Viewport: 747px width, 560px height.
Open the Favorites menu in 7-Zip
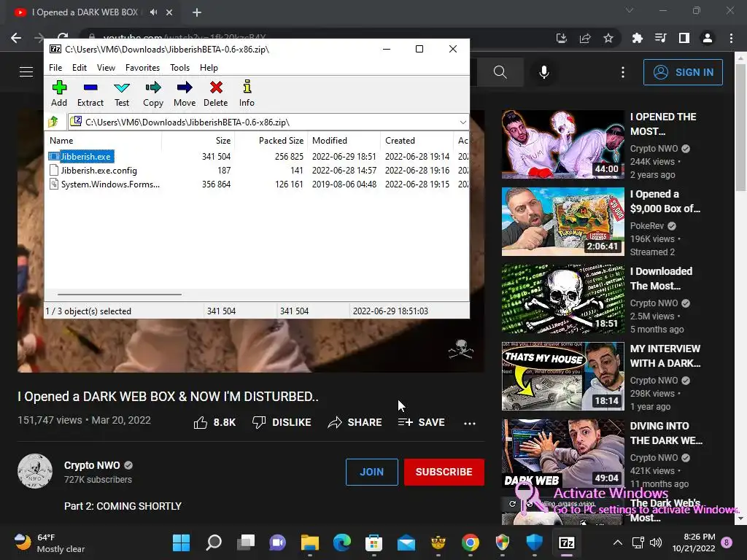(x=142, y=68)
